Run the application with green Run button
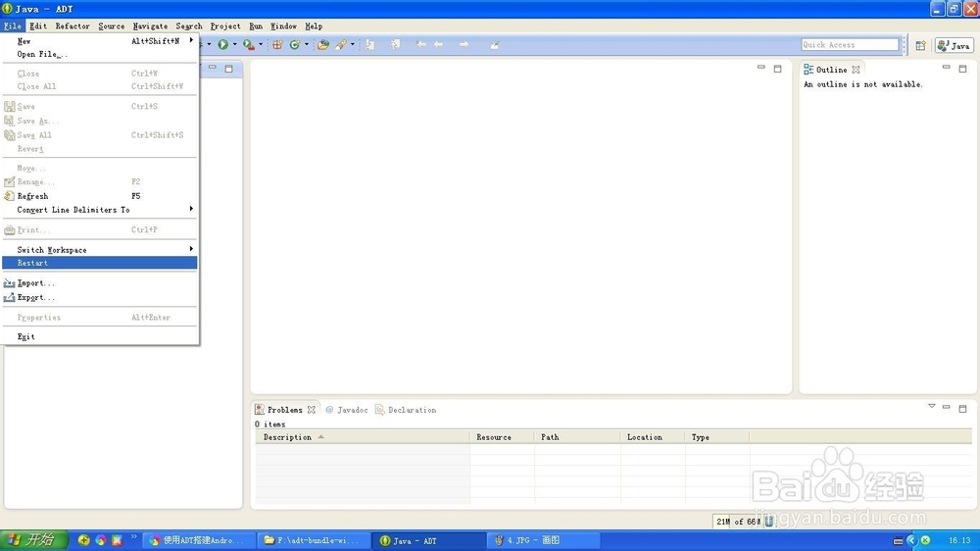This screenshot has width=980, height=551. click(x=223, y=44)
